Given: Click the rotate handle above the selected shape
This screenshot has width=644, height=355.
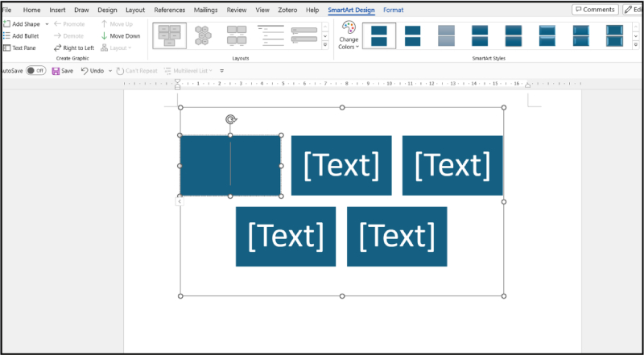Looking at the screenshot, I should click(x=231, y=120).
